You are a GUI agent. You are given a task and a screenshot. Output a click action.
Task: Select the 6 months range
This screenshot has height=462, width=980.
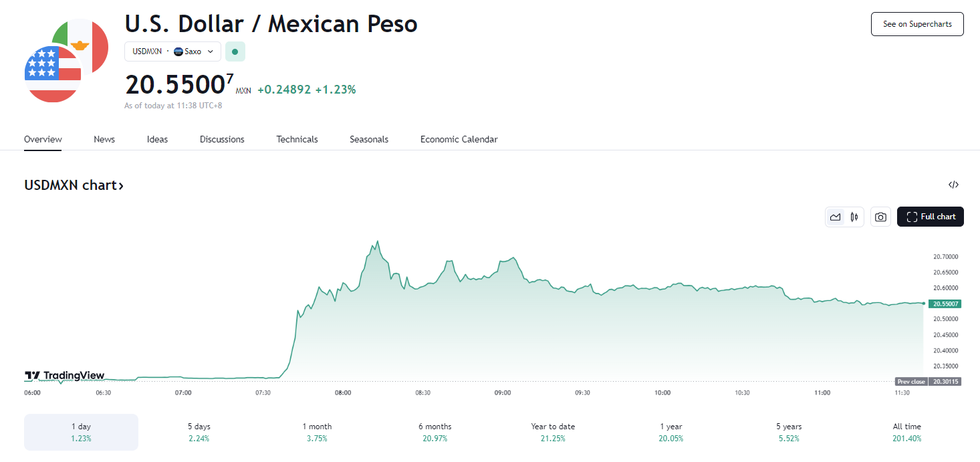pos(435,432)
